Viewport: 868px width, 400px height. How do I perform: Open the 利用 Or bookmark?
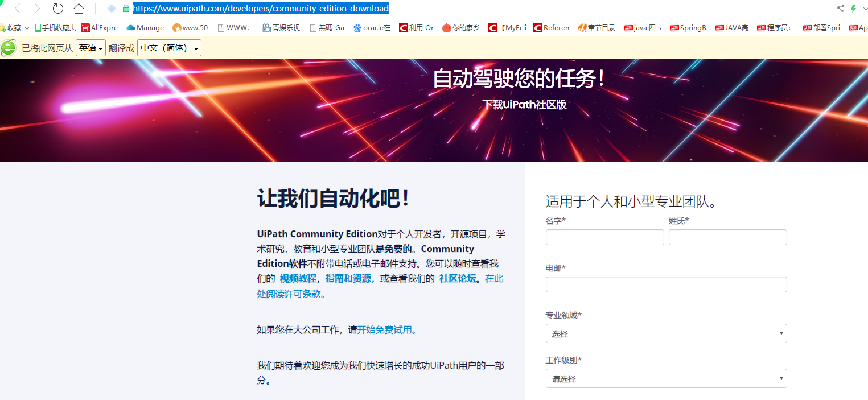(x=416, y=27)
